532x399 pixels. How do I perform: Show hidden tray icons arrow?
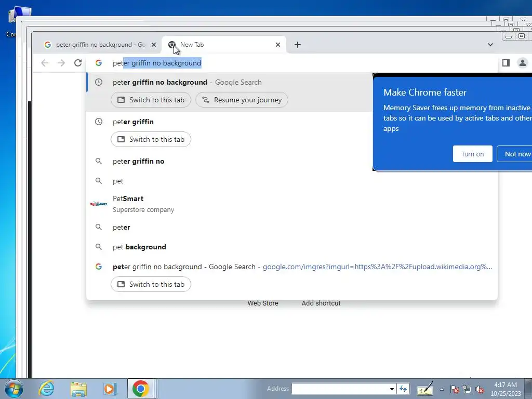click(x=442, y=389)
